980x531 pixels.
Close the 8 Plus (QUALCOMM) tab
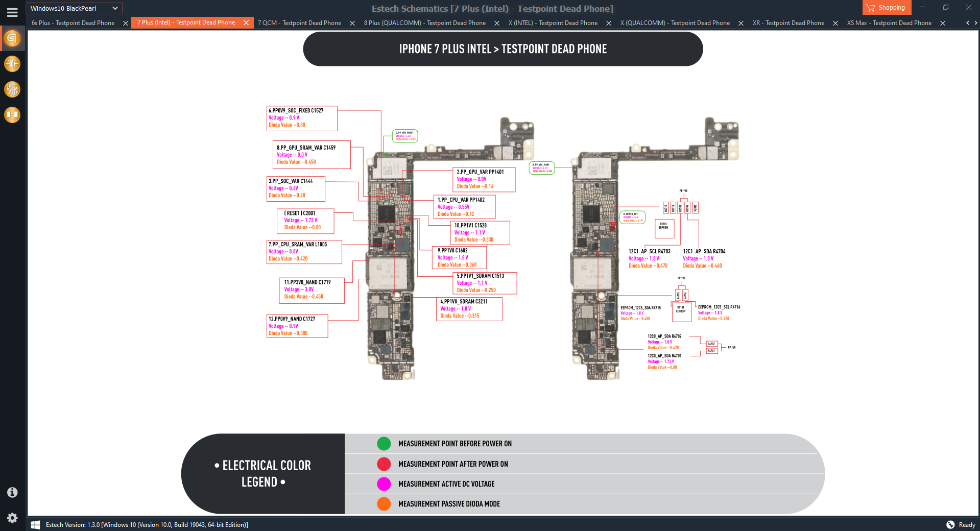[497, 23]
